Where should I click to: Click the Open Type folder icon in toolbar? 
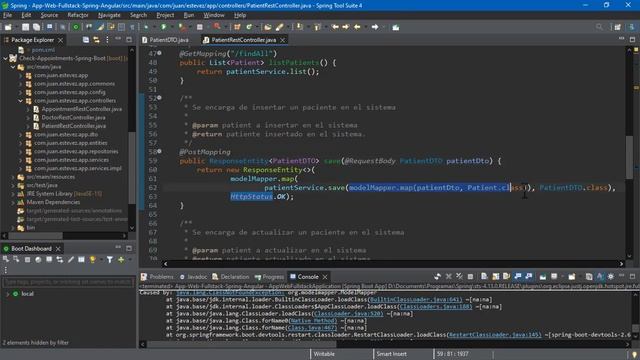268,27
